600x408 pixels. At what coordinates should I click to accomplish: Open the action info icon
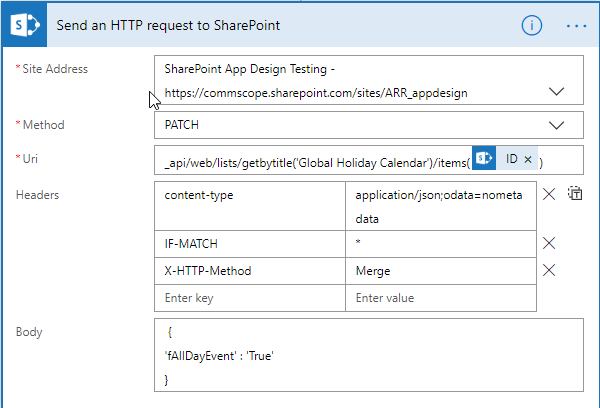click(532, 24)
